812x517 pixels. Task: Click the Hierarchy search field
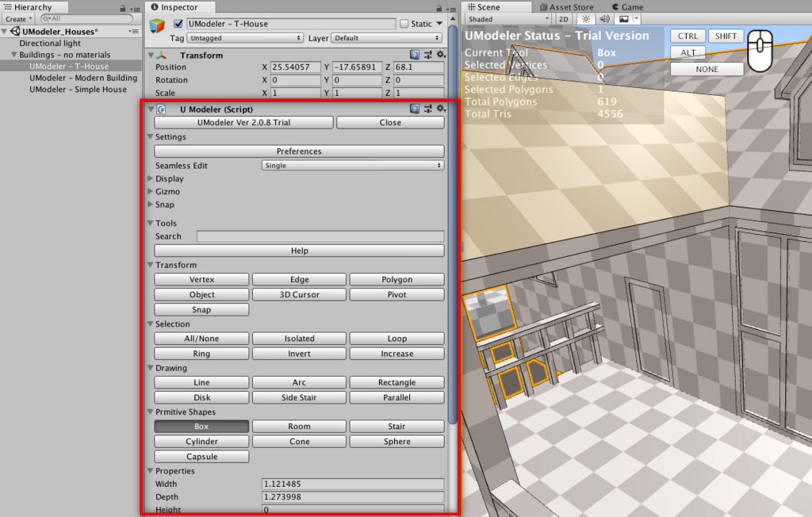tap(86, 19)
